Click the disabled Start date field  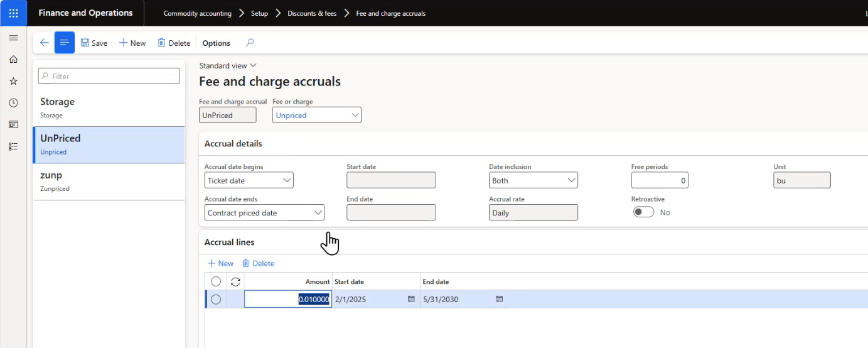pos(391,180)
